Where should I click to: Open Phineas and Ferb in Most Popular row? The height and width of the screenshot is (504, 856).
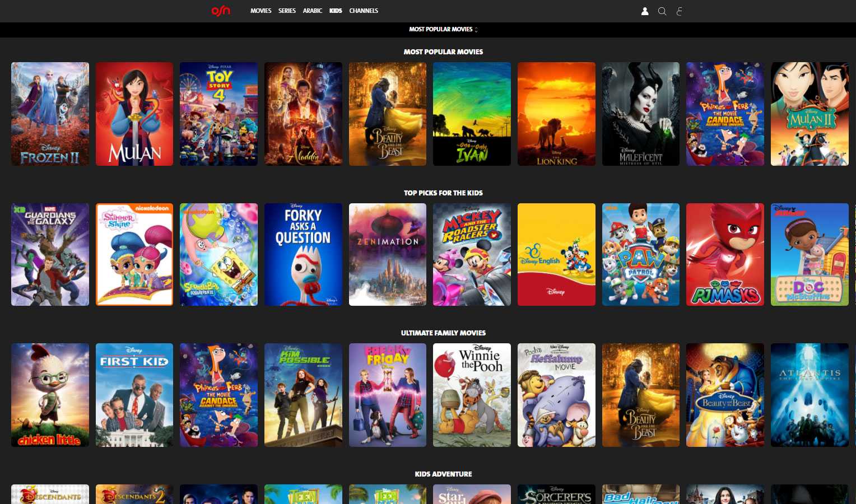pos(725,114)
